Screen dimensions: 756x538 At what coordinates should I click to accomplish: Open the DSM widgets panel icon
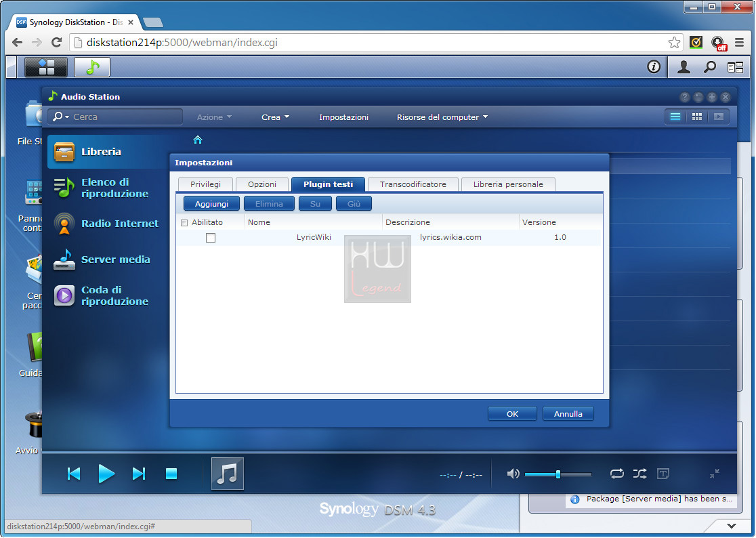tap(735, 67)
